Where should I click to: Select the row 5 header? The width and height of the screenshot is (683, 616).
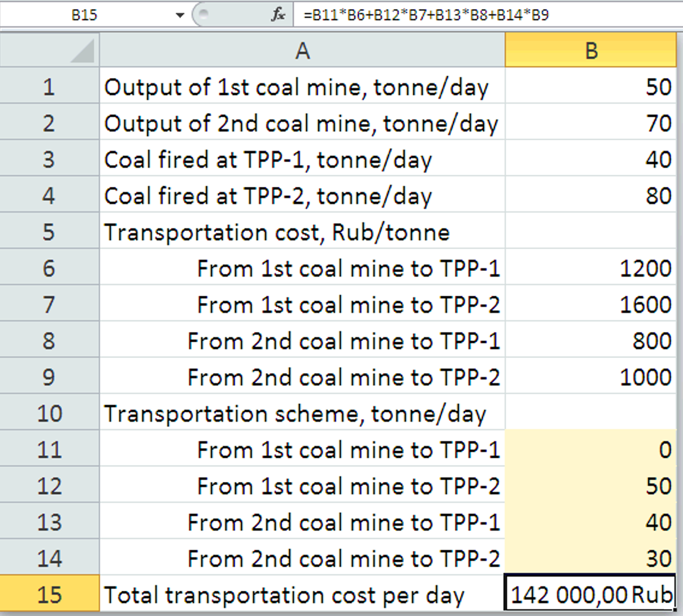tap(49, 232)
